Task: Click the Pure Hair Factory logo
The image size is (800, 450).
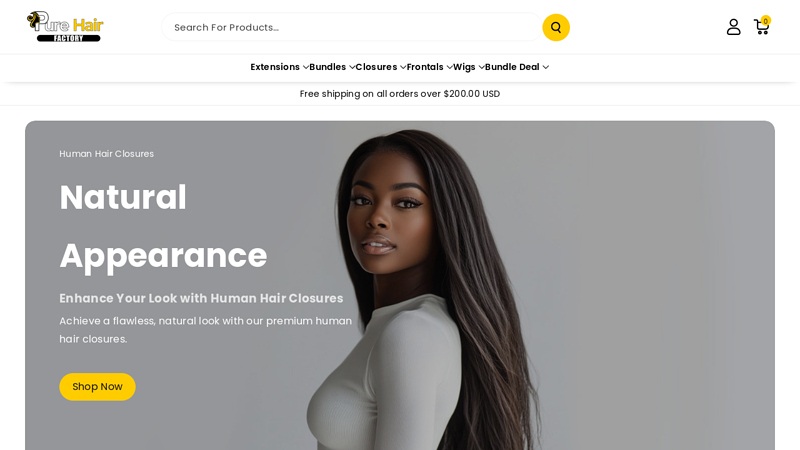Action: click(x=65, y=27)
